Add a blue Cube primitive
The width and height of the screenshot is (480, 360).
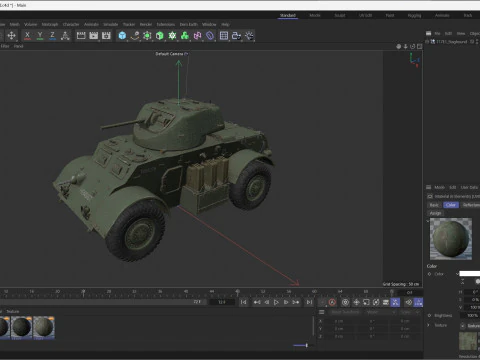coord(122,36)
